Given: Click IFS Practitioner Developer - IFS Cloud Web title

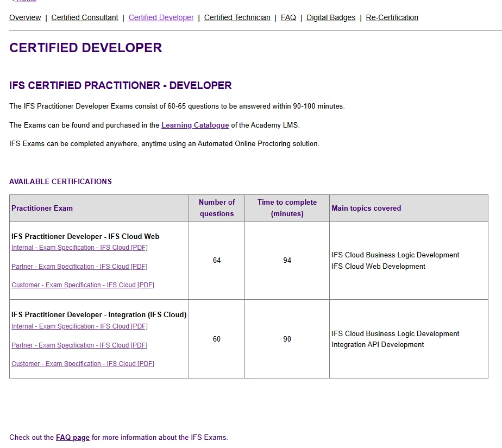Looking at the screenshot, I should click(85, 236).
